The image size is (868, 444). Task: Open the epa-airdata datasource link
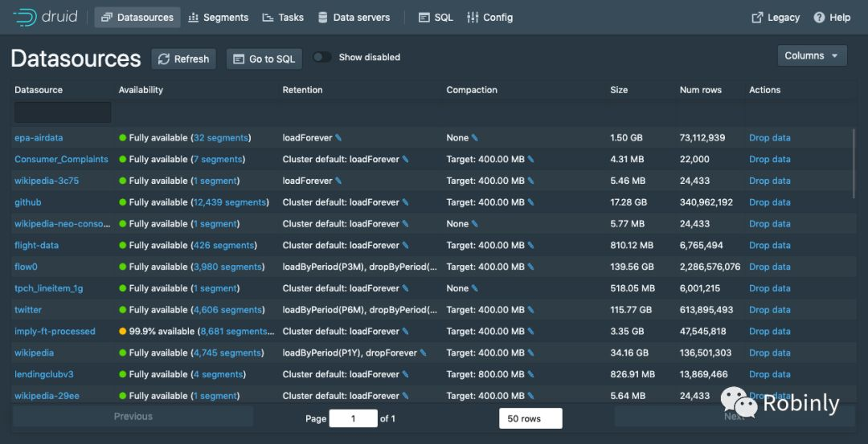pos(39,137)
